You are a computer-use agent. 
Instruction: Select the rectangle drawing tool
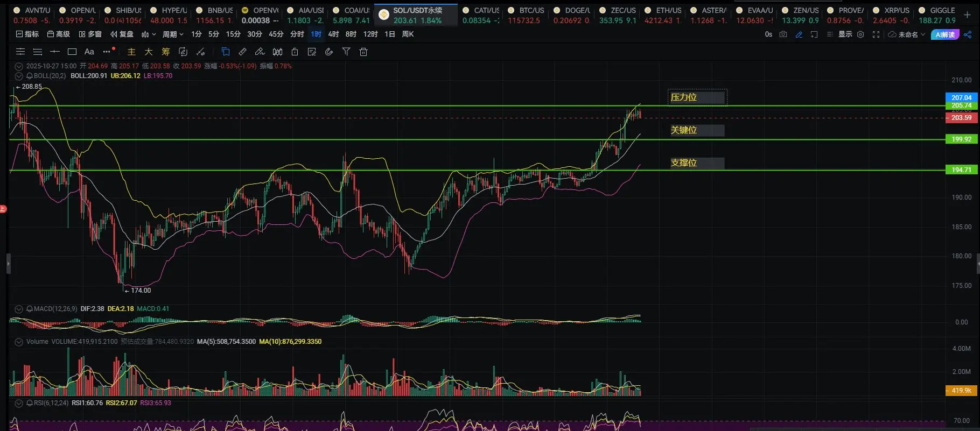point(72,52)
